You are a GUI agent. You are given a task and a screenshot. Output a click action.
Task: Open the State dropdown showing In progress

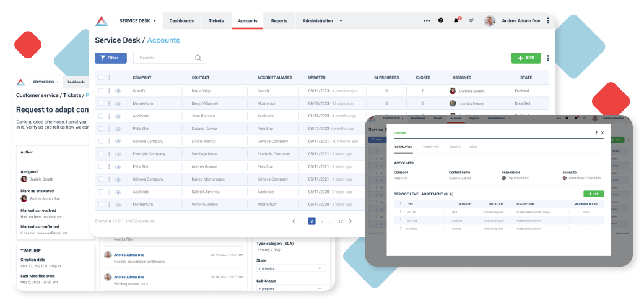(x=291, y=268)
